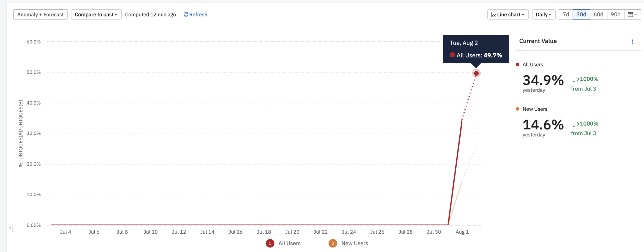Click the All Users color dot in Current Value
The width and height of the screenshot is (644, 252).
[517, 64]
